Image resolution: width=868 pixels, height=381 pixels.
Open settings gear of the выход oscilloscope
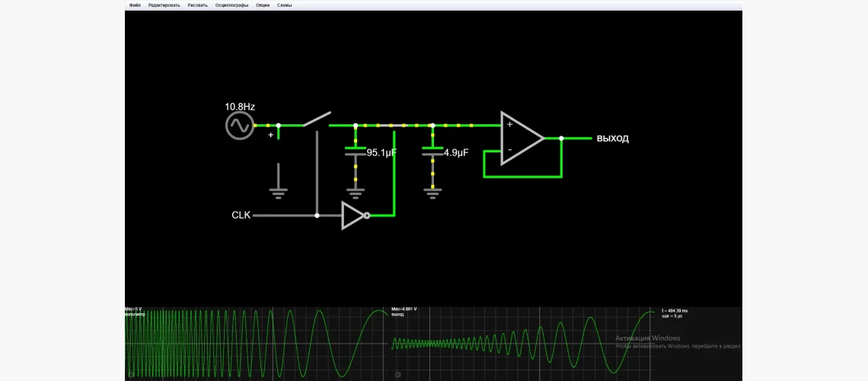click(x=397, y=375)
